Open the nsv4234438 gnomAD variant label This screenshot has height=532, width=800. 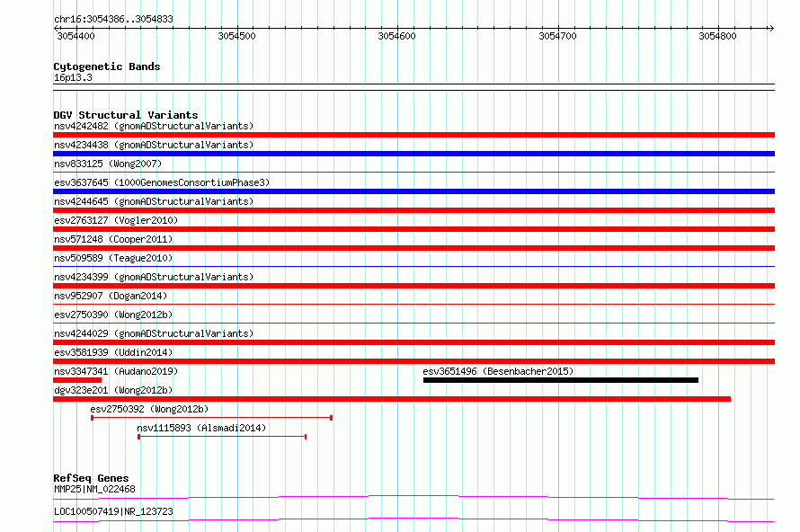pos(154,145)
